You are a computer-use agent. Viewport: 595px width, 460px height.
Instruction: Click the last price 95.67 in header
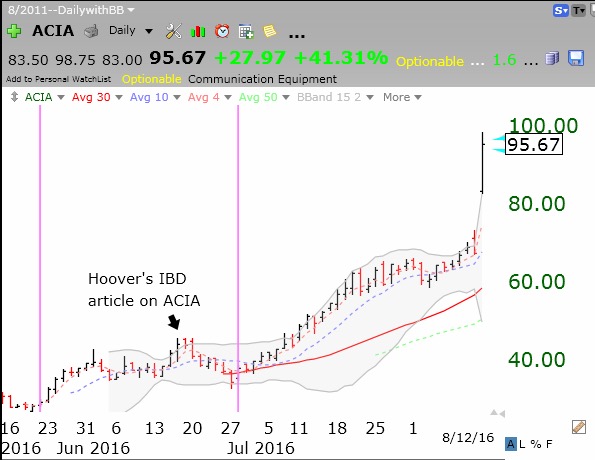click(x=177, y=58)
